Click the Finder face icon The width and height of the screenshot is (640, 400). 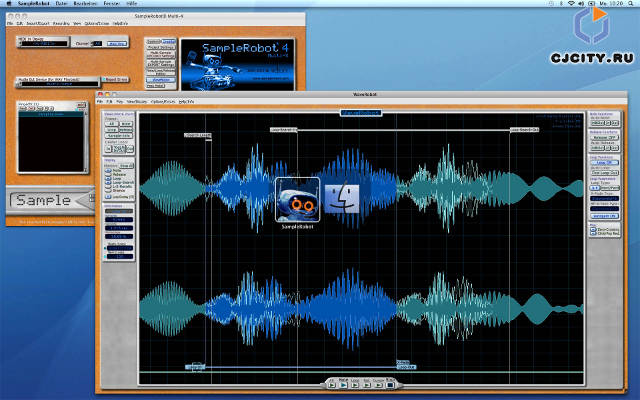(x=342, y=199)
